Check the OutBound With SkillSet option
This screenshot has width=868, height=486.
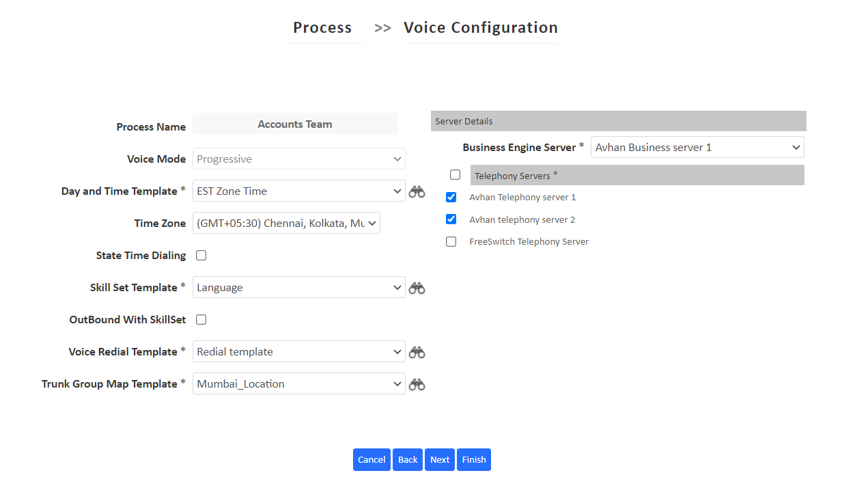201,319
